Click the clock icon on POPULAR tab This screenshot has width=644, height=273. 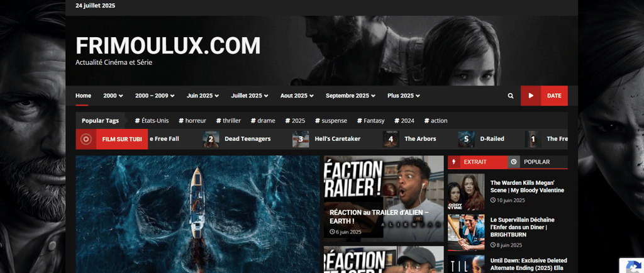pyautogui.click(x=514, y=162)
